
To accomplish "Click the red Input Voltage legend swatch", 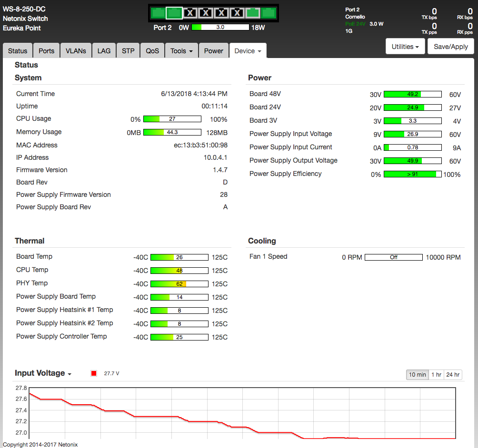I will pos(94,373).
